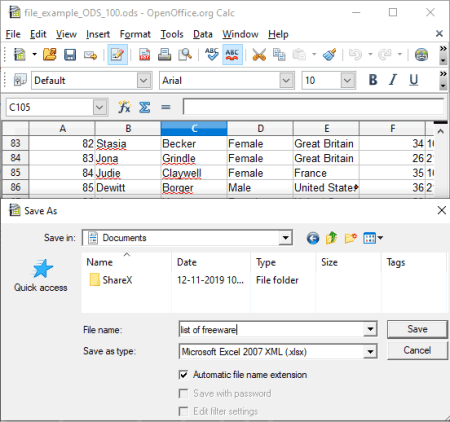Open the Window menu

click(x=240, y=34)
